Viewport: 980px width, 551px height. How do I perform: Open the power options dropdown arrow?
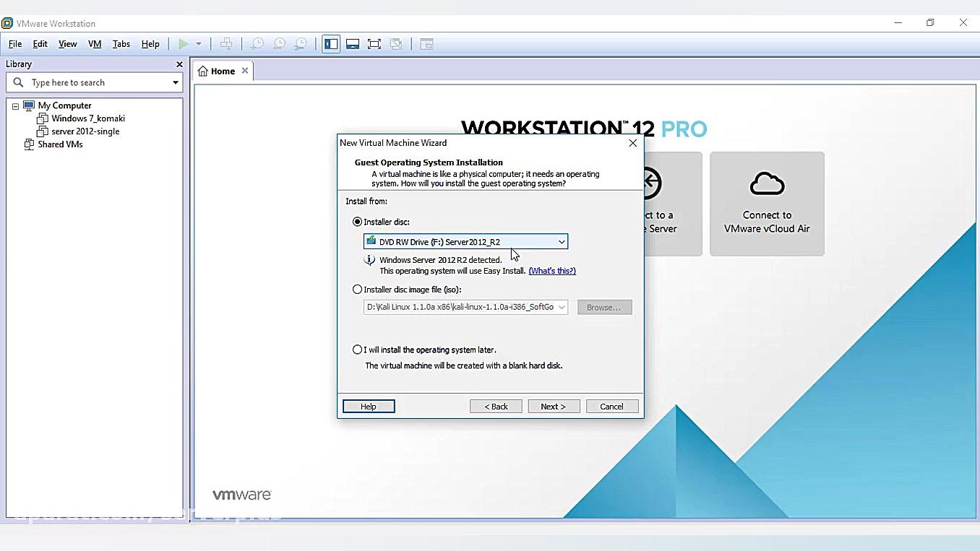coord(199,44)
